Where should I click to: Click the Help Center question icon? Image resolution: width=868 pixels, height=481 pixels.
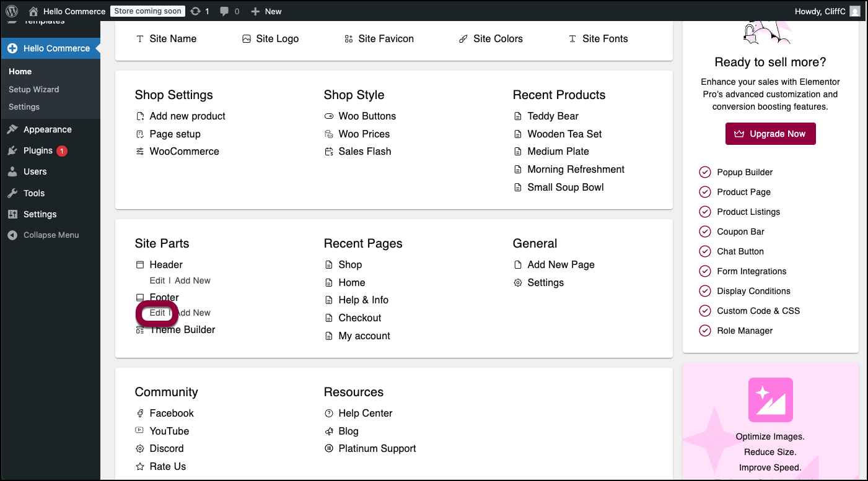pyautogui.click(x=329, y=414)
